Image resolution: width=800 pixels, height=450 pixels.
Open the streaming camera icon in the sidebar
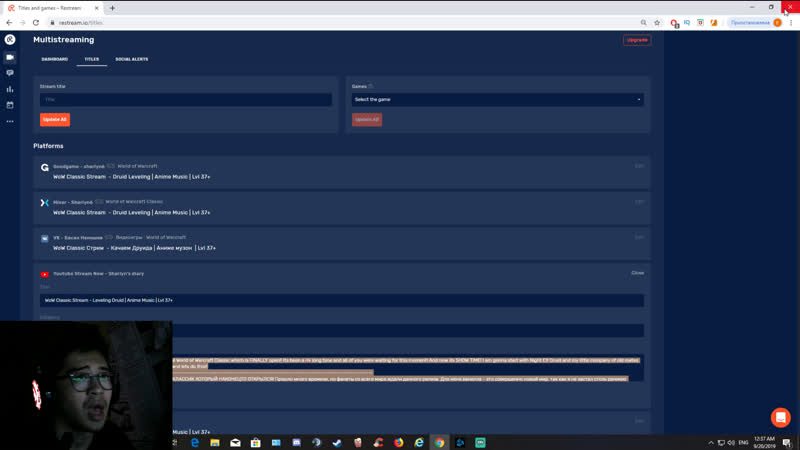click(10, 57)
